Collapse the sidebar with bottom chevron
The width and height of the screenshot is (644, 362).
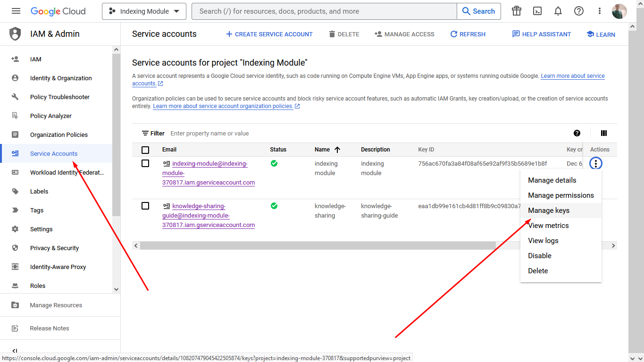(15, 351)
